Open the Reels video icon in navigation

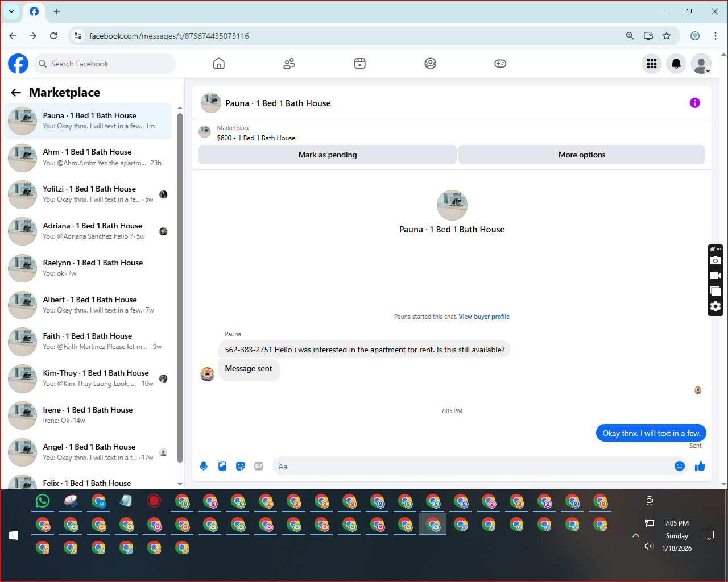[x=360, y=64]
